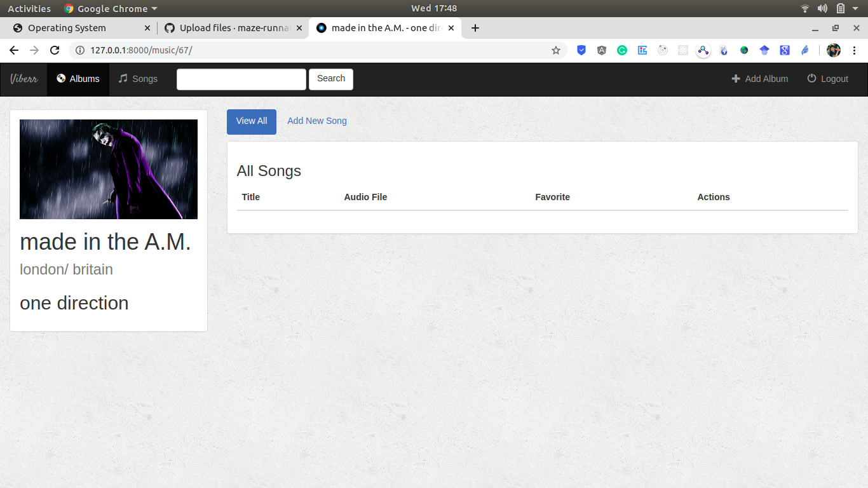Viewport: 868px width, 488px height.
Task: Open the Google Chrome app menu dropdown
Action: click(x=111, y=8)
